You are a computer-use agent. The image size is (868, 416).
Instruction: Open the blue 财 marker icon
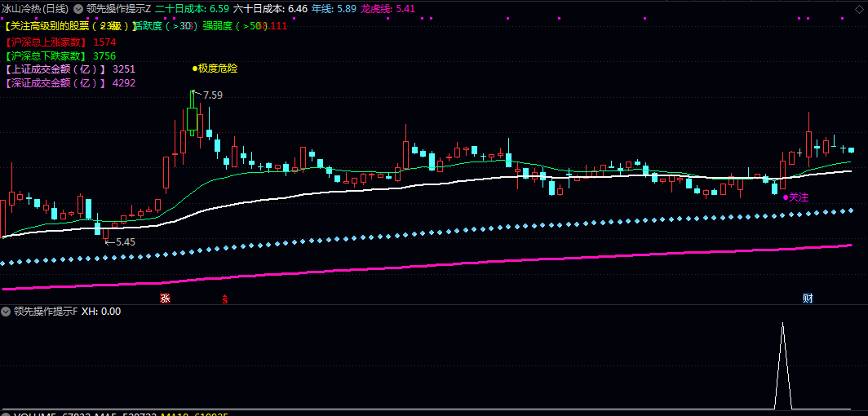[x=808, y=299]
